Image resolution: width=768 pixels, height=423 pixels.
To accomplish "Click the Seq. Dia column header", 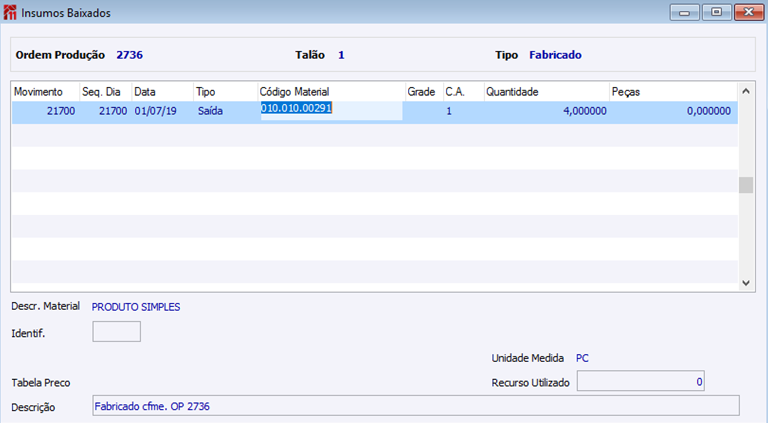I will (106, 92).
